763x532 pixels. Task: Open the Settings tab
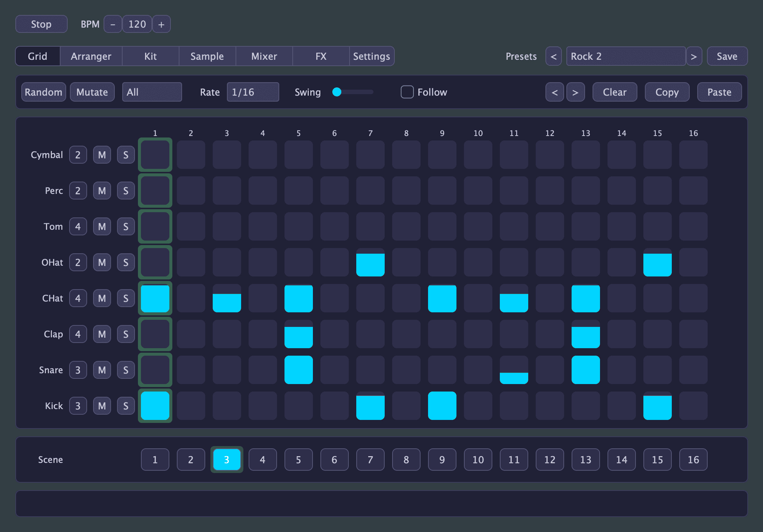(x=372, y=56)
